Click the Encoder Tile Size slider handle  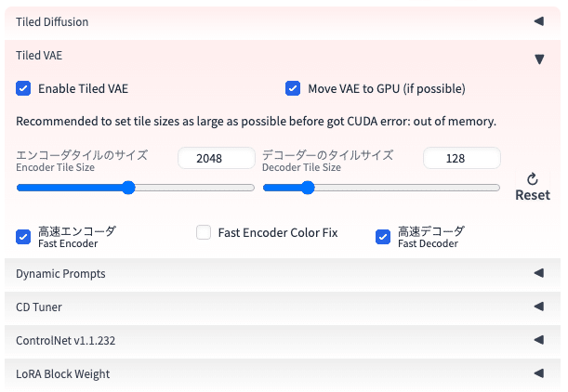[x=128, y=188]
